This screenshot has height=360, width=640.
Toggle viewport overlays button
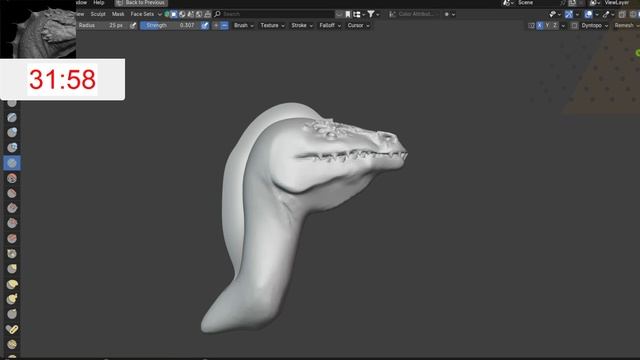point(588,14)
